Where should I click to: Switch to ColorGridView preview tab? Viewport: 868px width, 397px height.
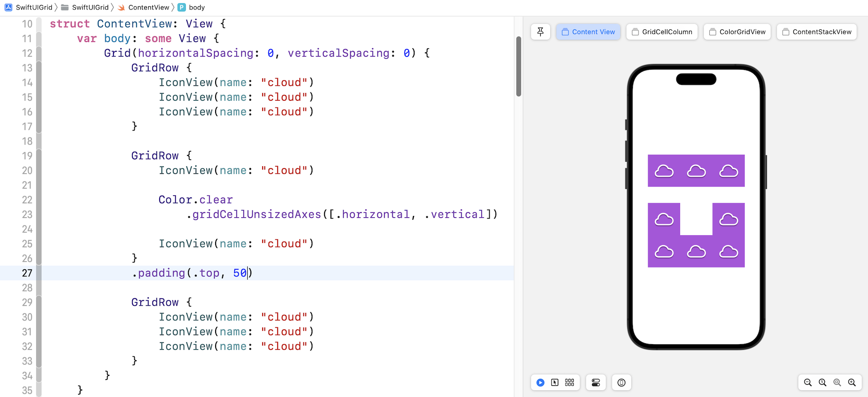tap(737, 32)
